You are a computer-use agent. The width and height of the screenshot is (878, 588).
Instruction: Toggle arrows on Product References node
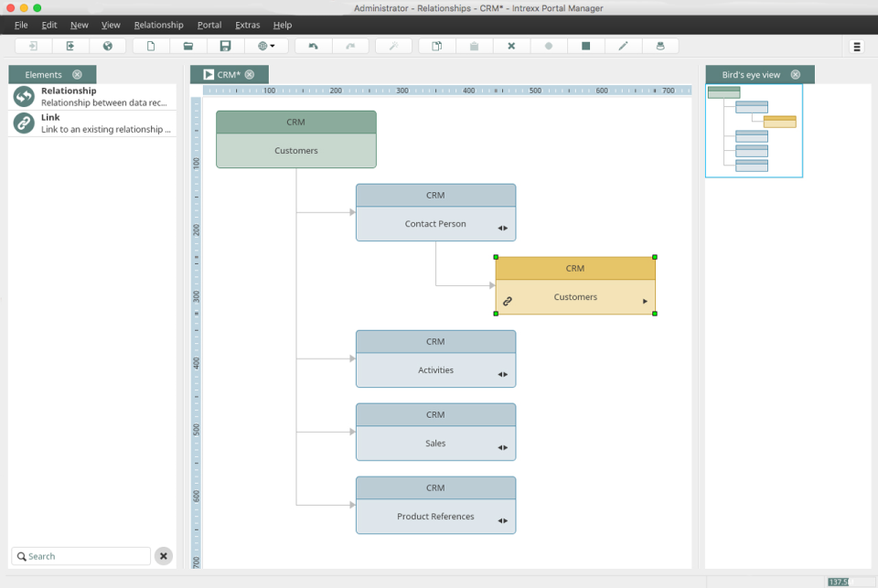point(503,521)
